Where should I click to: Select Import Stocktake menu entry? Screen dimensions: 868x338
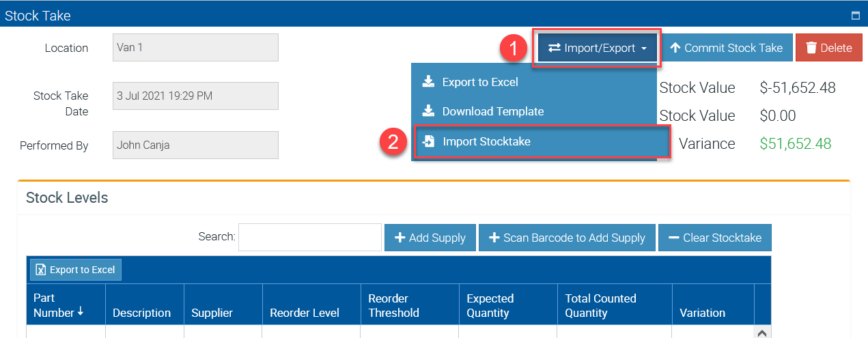[x=486, y=141]
